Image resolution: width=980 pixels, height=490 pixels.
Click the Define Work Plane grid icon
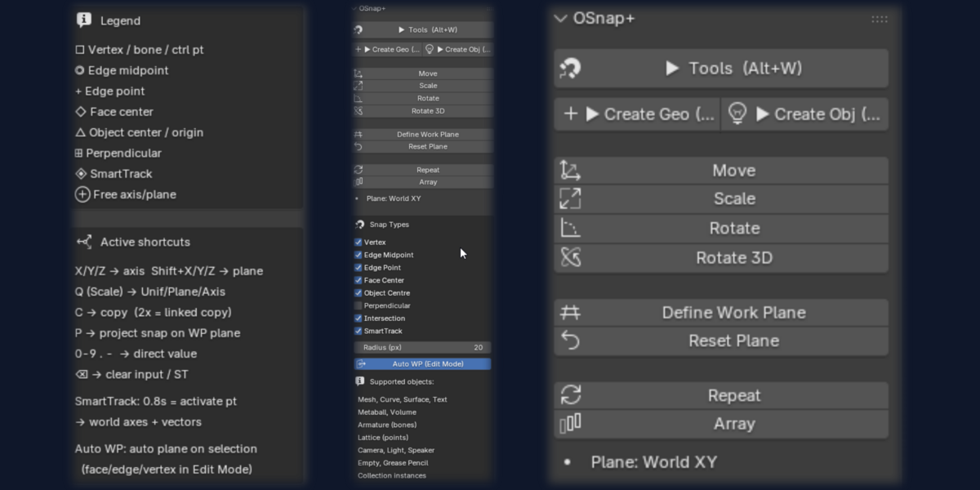(x=570, y=312)
